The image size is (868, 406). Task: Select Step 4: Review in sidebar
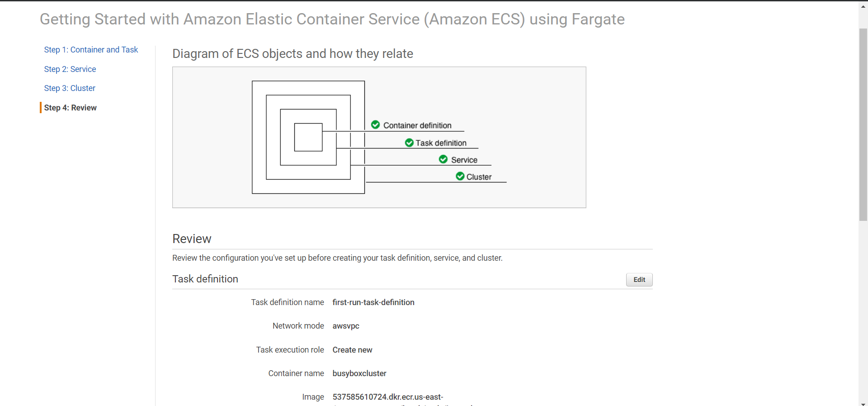[x=71, y=108]
